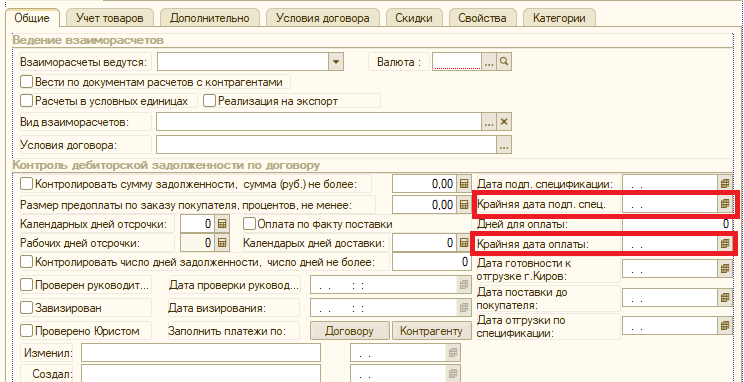744x382 pixels.
Task: Focus Взаиморасчеты ведутся combo field
Action: (x=243, y=62)
